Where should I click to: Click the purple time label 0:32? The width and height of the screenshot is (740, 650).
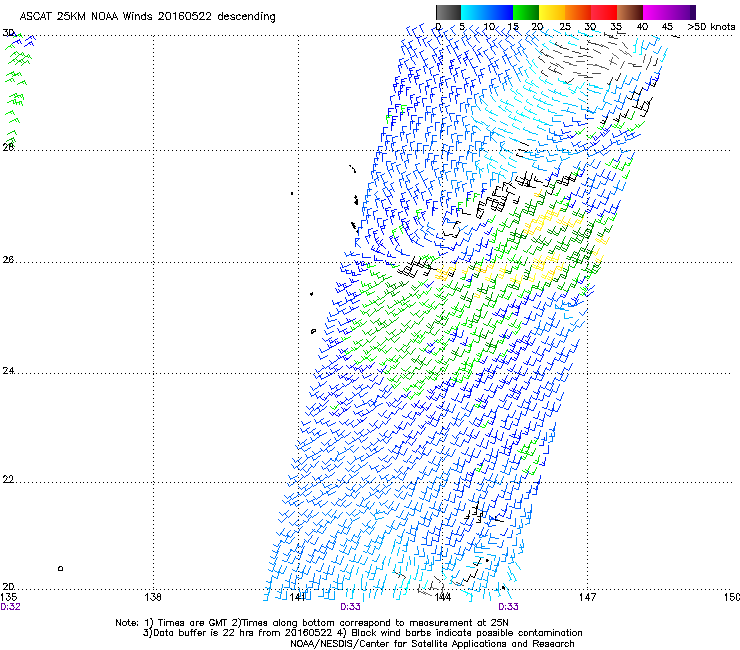(x=10, y=607)
